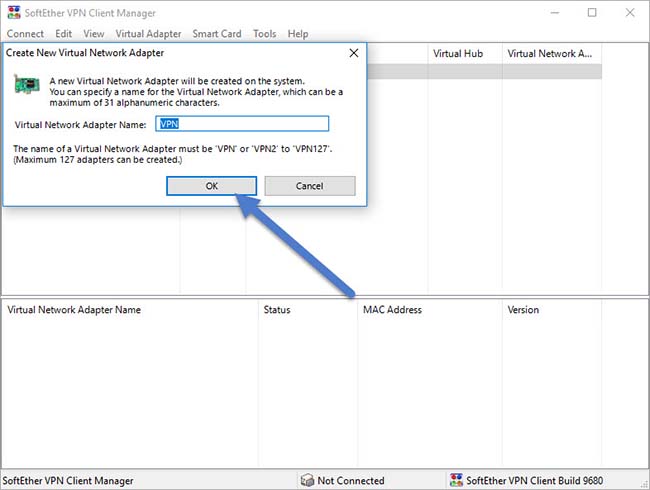The width and height of the screenshot is (650, 490).
Task: Open the Connect menu
Action: click(25, 34)
